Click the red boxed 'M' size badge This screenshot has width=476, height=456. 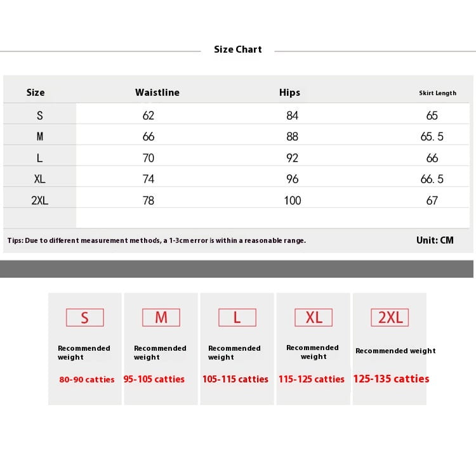(x=161, y=317)
